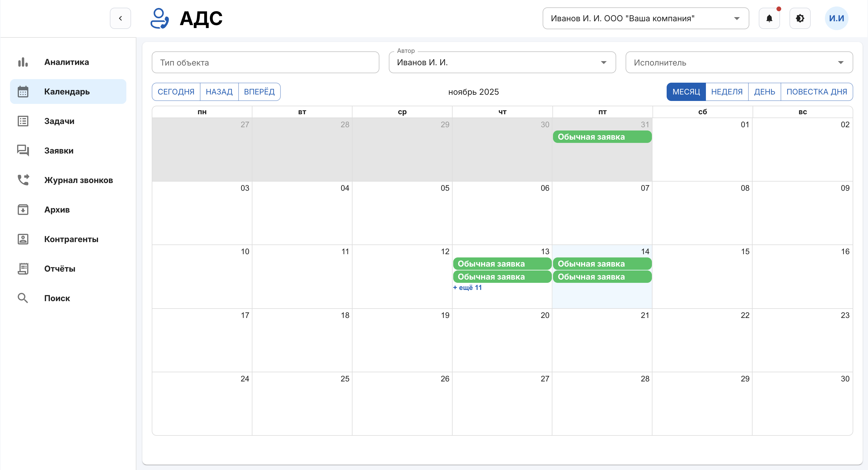
Task: Click the Контрагенты contact icon
Action: [23, 239]
